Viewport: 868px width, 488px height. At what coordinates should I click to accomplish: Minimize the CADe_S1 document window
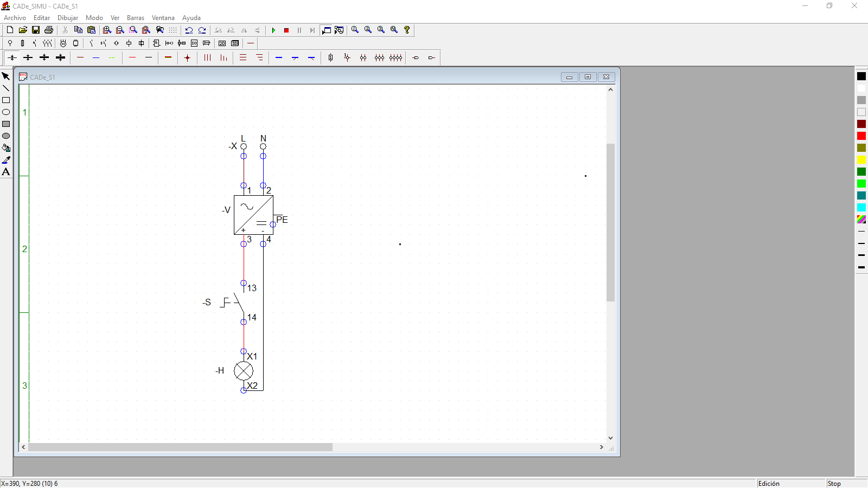[569, 77]
